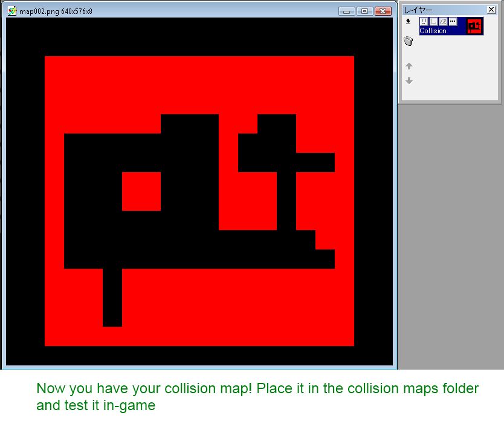Move the layer down with down arrow
504x424 pixels.
pos(409,80)
